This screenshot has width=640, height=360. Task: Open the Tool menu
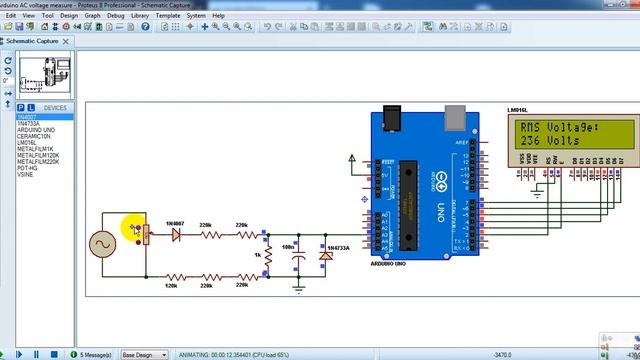coord(48,16)
